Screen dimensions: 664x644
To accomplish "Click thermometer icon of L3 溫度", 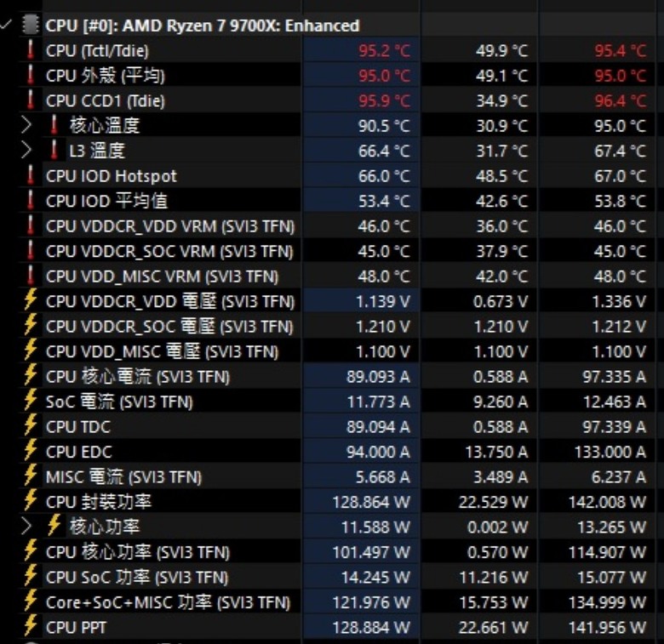I will [x=54, y=150].
